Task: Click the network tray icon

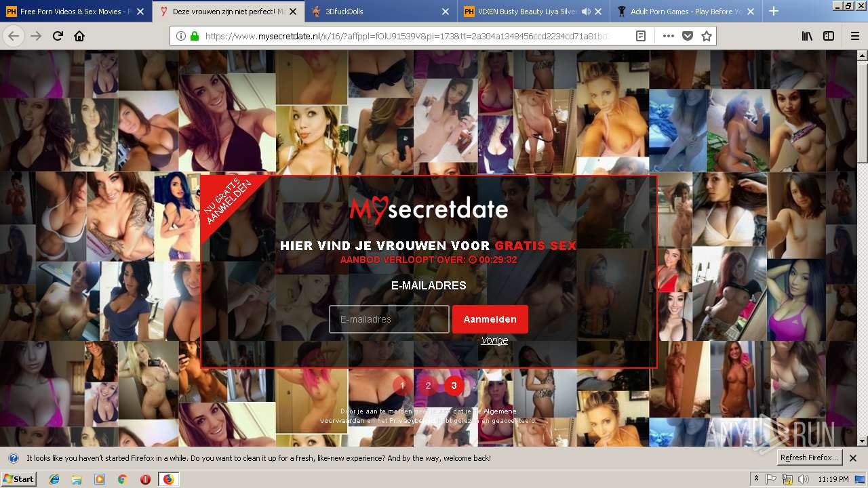Action: (x=787, y=479)
